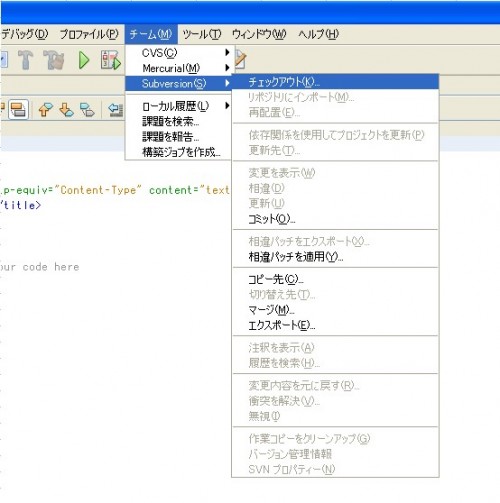Choose マージ(M)... menu item

[335, 310]
